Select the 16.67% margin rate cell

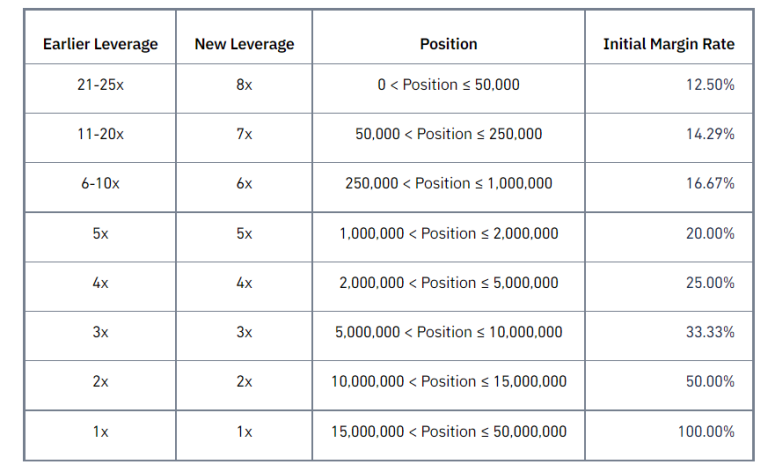710,184
